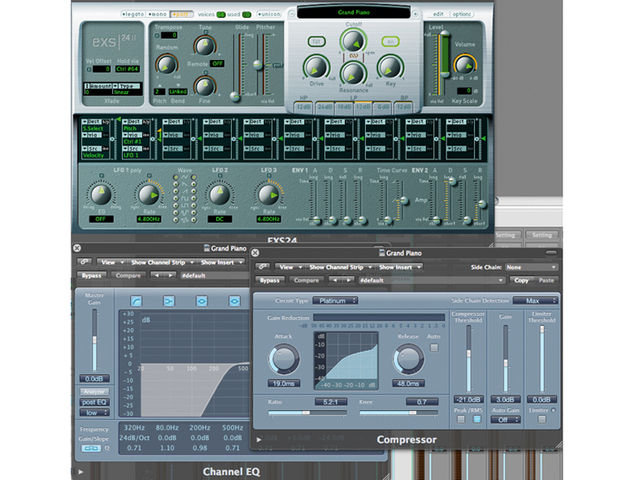
Task: Open Channel EQ View menu
Action: point(111,262)
